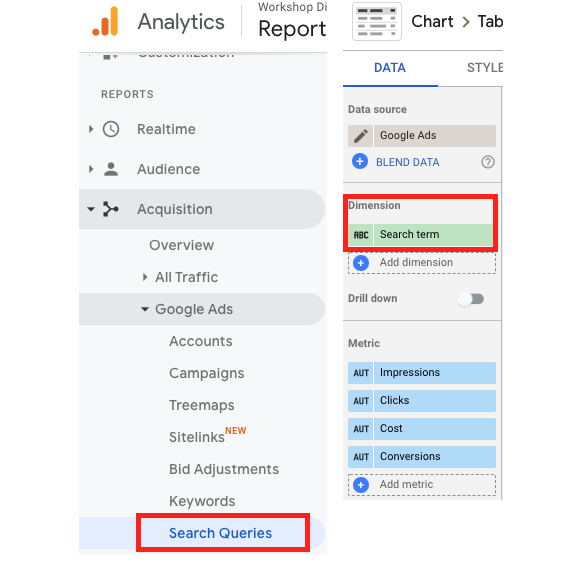Expand the Realtime reports arrow

[x=91, y=129]
